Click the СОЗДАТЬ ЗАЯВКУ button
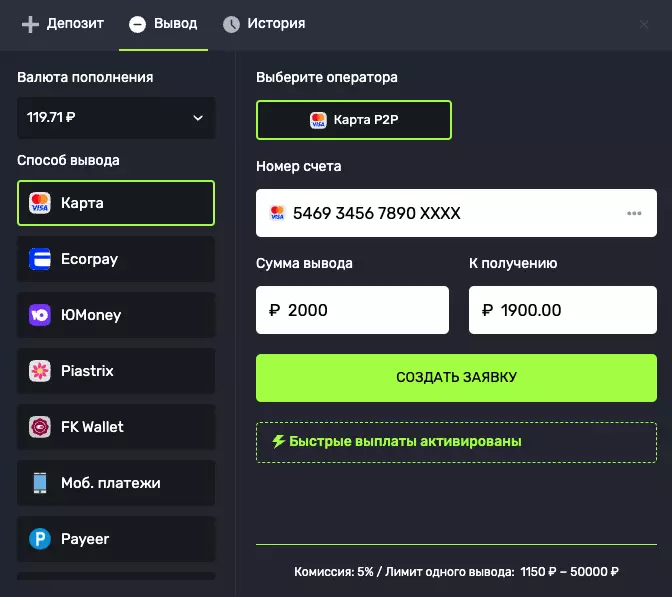 (x=456, y=378)
